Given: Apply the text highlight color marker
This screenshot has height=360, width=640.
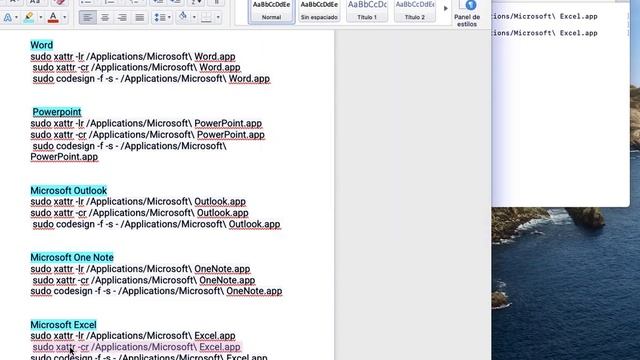Looking at the screenshot, I should 29,18.
